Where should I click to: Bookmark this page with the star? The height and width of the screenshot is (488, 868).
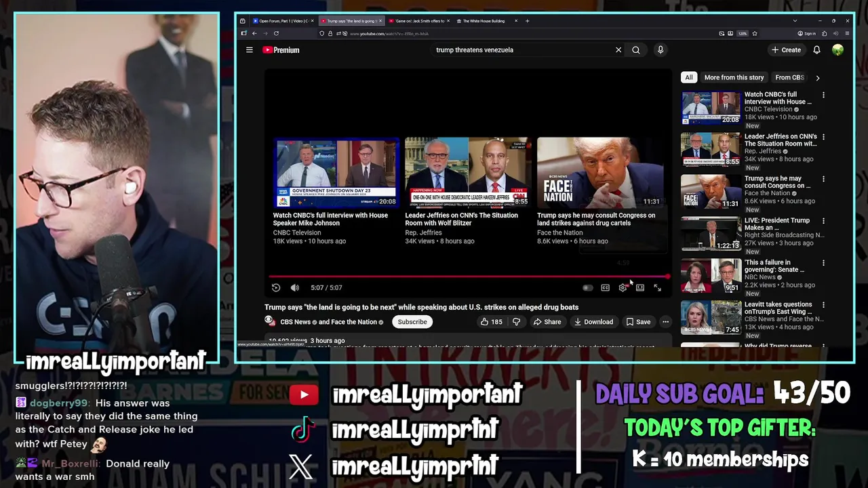tap(755, 33)
